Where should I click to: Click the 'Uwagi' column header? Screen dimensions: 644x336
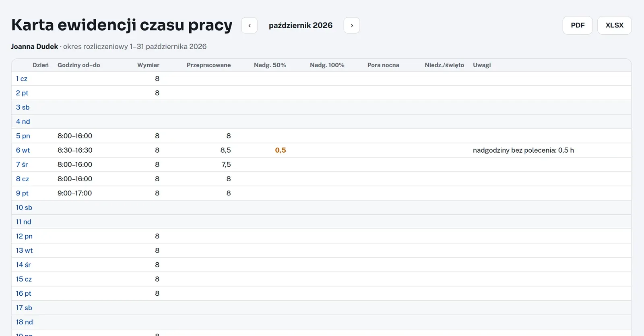point(482,65)
